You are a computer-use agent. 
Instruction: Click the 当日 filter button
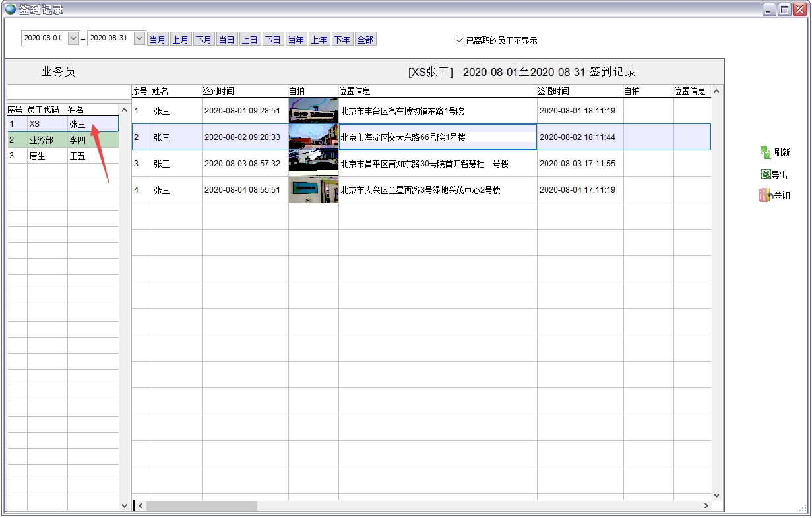[x=227, y=39]
